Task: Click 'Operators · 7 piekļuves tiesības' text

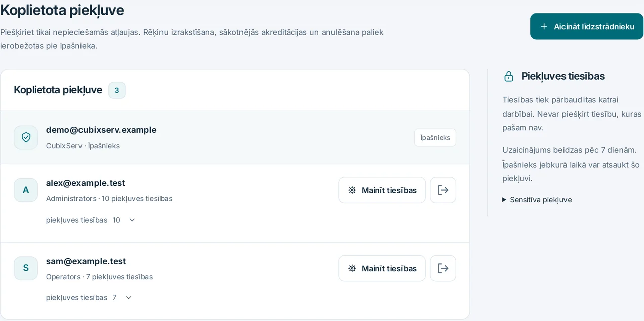Action: pyautogui.click(x=100, y=277)
